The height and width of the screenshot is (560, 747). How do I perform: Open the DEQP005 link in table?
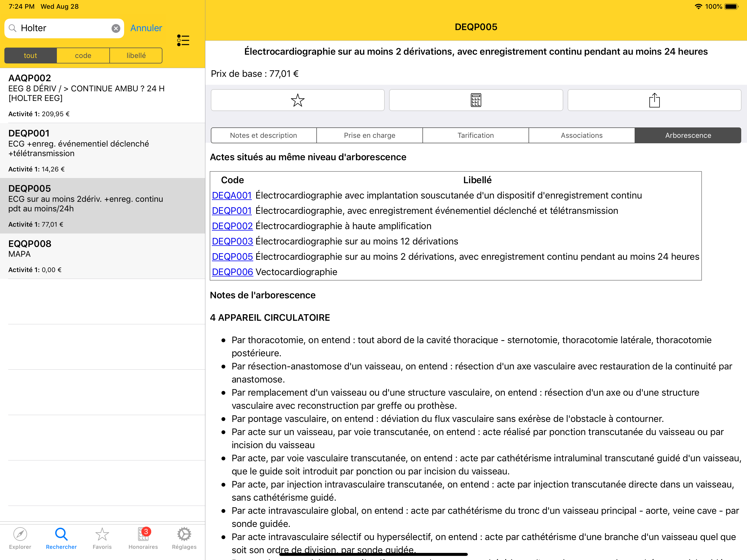[x=232, y=257]
